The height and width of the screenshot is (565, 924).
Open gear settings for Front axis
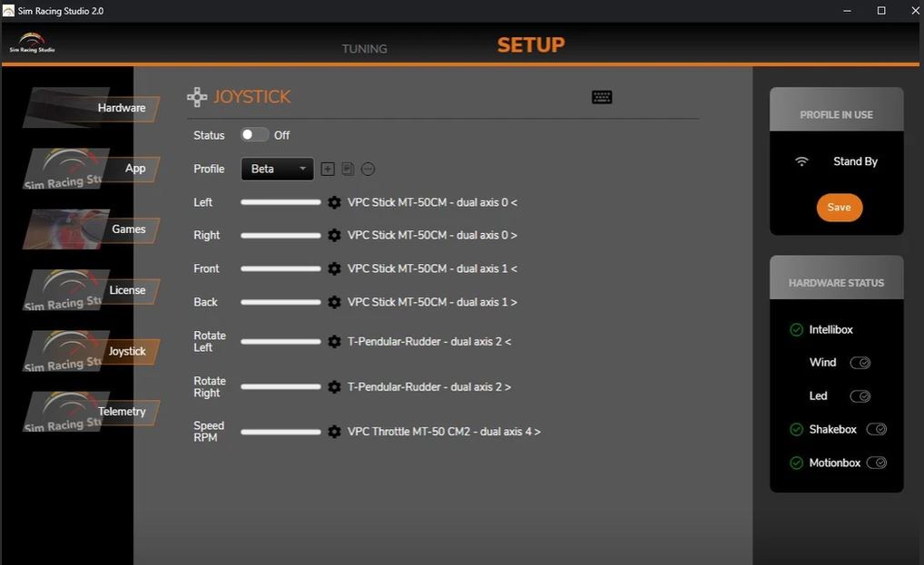pos(334,269)
